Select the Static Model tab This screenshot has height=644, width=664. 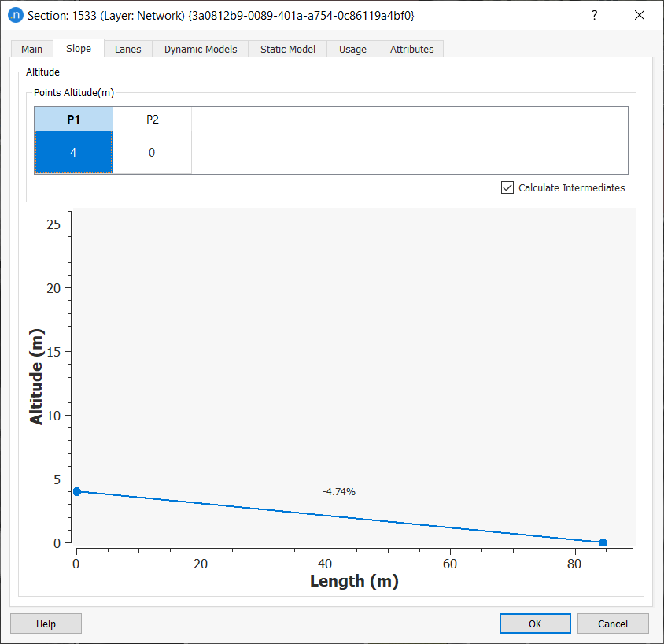coord(287,49)
